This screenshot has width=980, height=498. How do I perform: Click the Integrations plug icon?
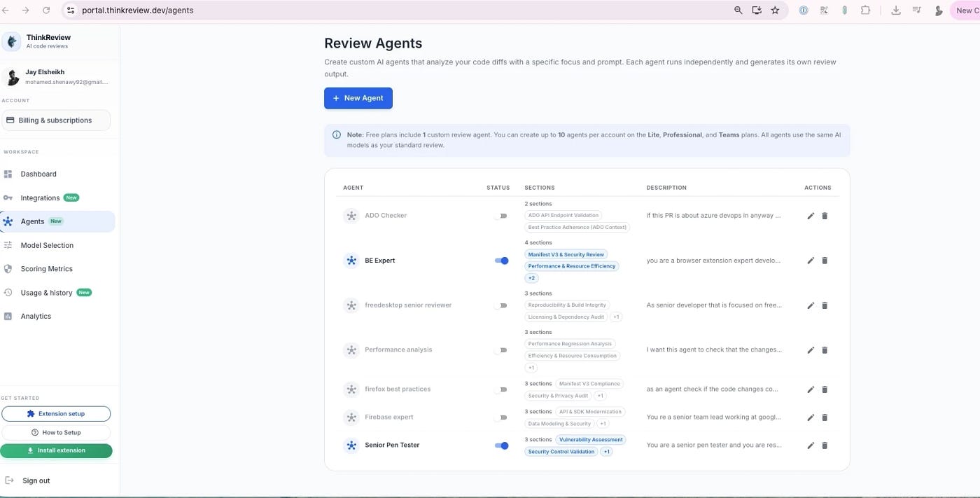click(8, 198)
